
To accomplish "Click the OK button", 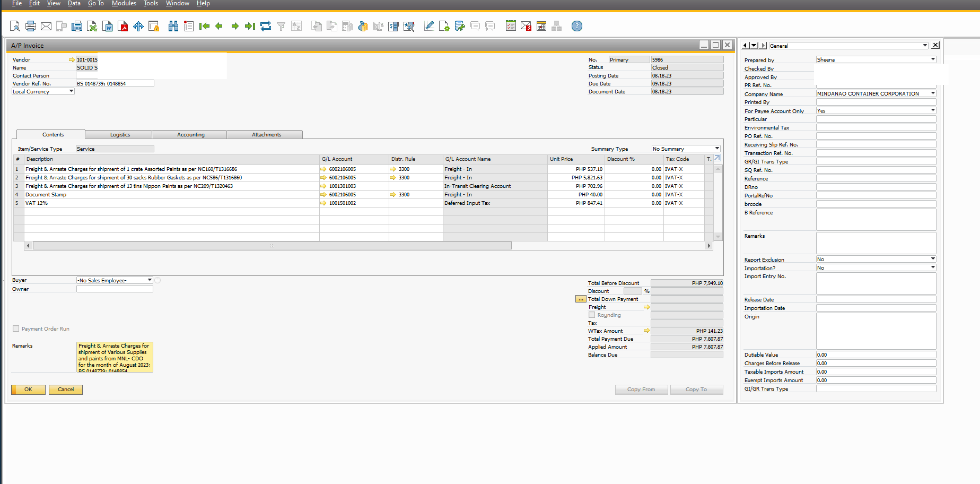I will (x=28, y=390).
